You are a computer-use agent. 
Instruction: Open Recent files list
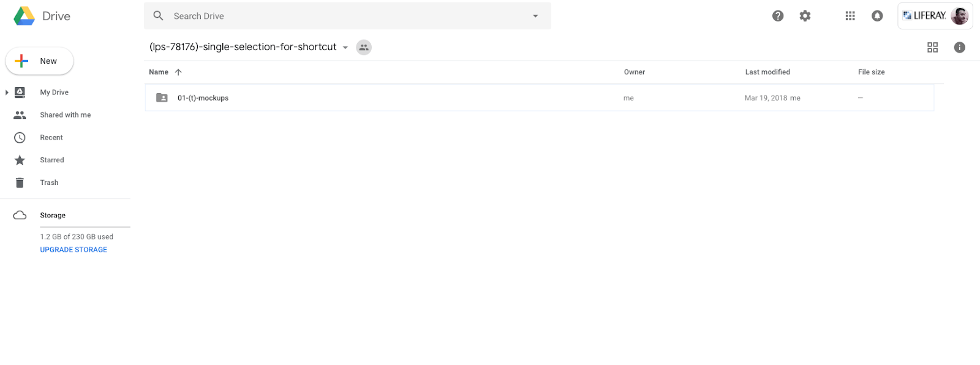pos(51,138)
